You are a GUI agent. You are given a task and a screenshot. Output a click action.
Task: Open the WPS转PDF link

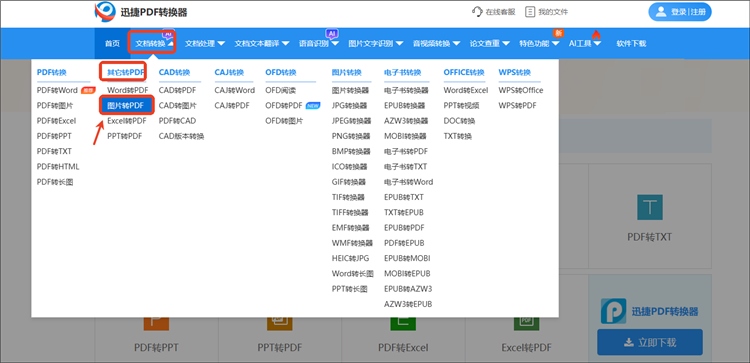[518, 105]
